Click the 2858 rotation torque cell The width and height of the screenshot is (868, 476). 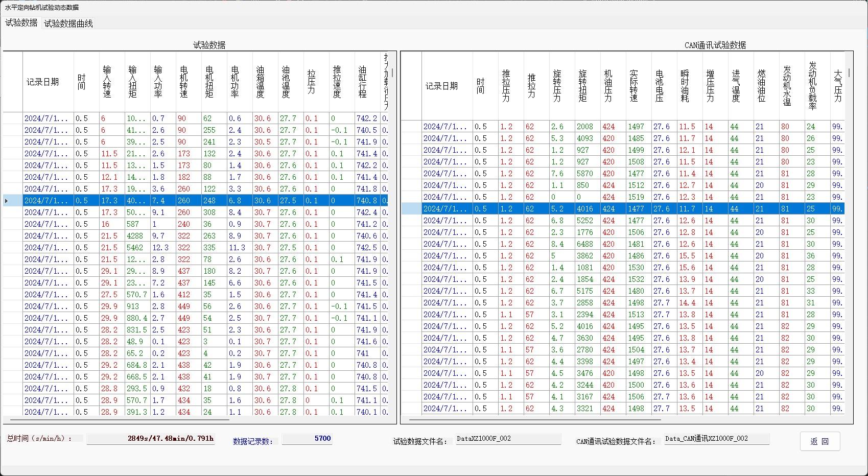(x=588, y=303)
